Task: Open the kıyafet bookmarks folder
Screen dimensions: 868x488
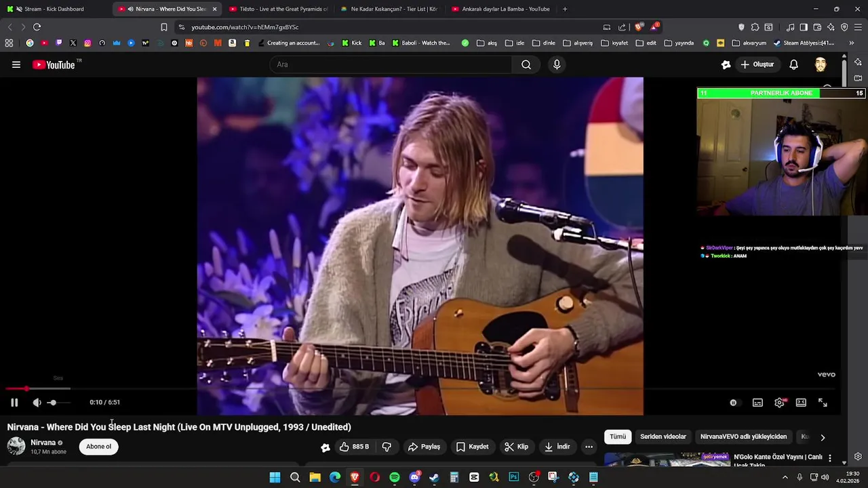Action: coord(614,43)
